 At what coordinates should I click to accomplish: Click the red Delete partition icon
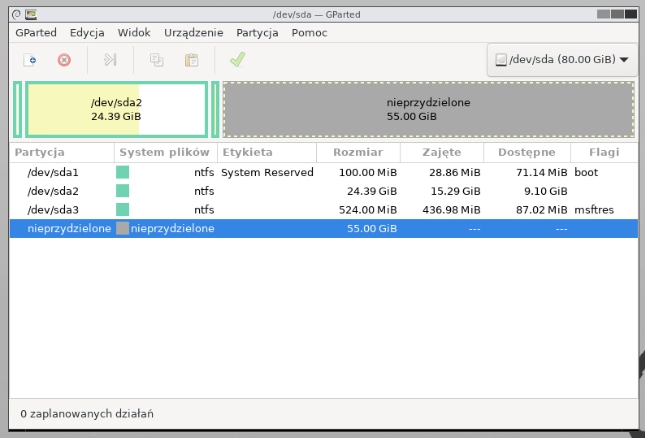64,60
